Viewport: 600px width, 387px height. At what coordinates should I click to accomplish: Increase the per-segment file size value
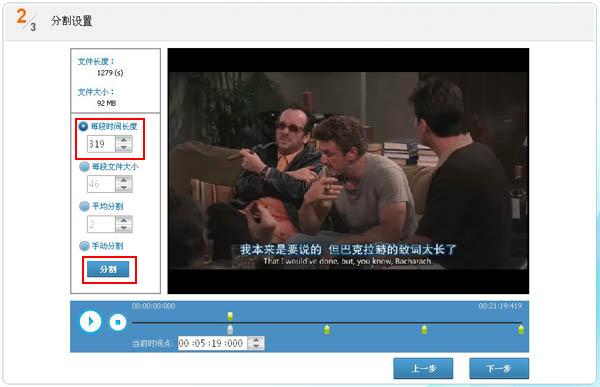tap(124, 180)
